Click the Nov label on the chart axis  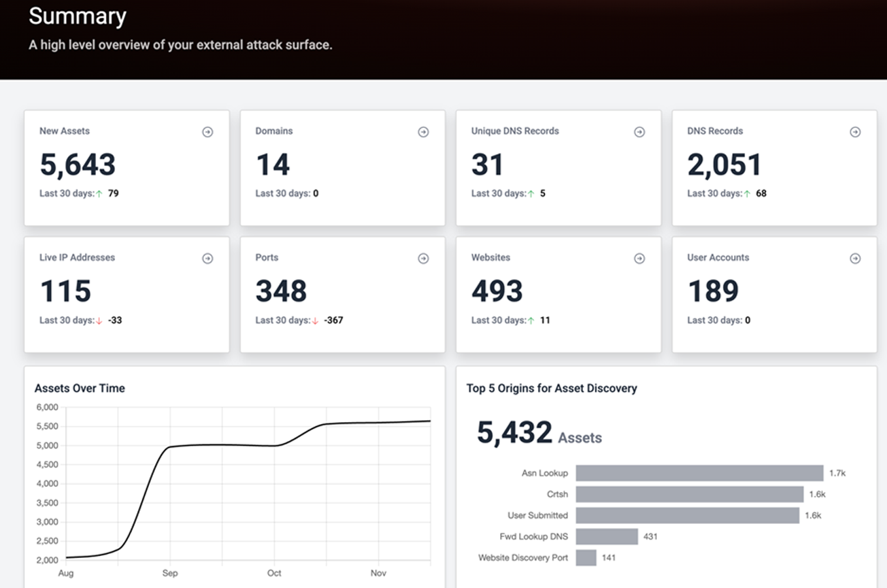(x=378, y=573)
